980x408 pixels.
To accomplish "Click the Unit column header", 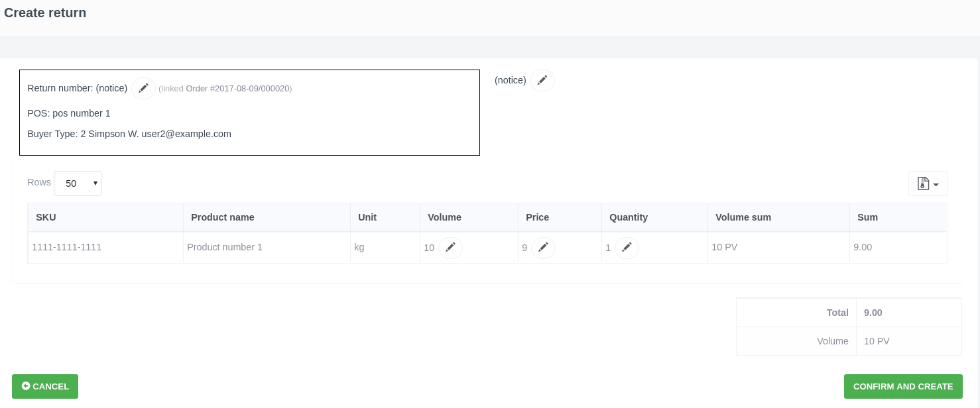I will pos(367,217).
